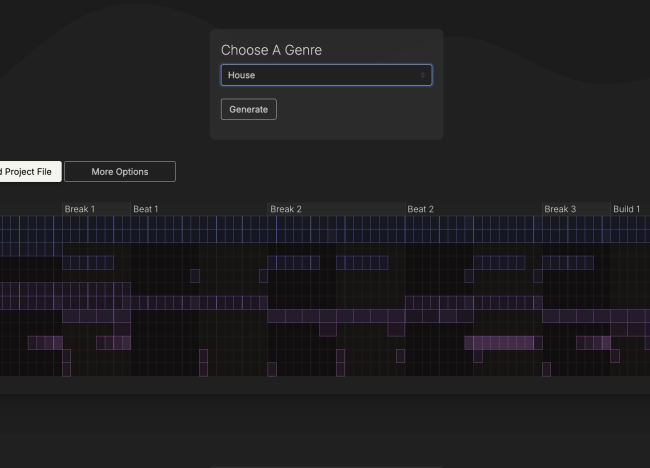Click the Break 2 section marker

point(286,209)
